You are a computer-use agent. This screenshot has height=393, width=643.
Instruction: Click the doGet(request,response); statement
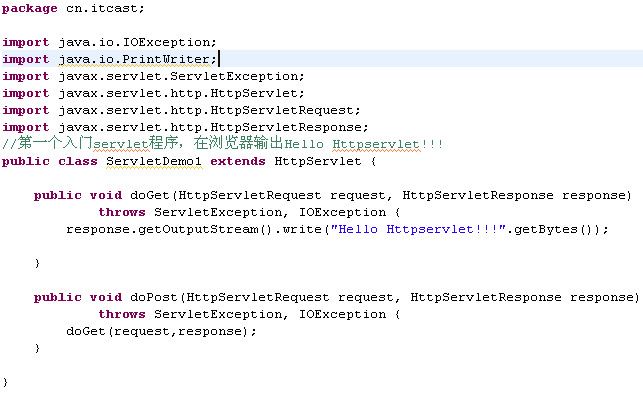(x=161, y=331)
